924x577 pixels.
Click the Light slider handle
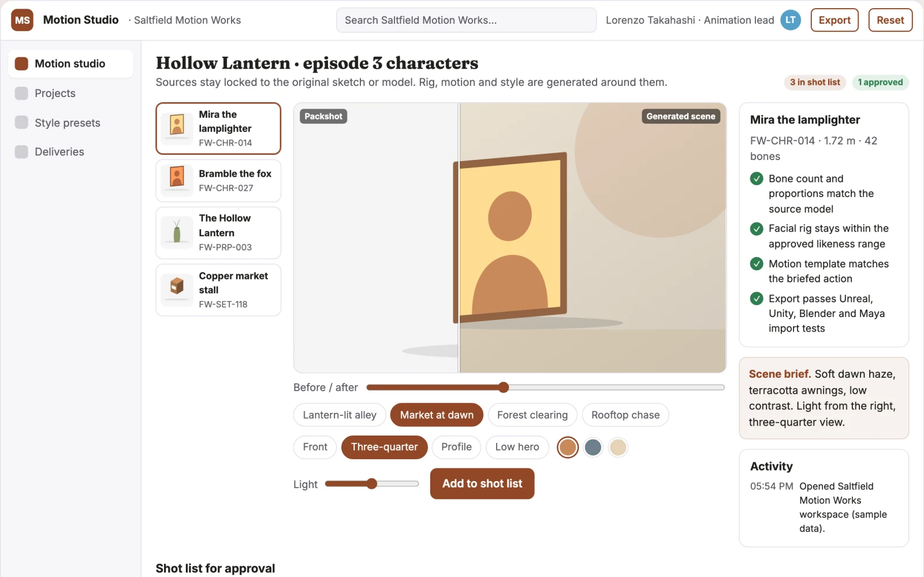(x=372, y=483)
